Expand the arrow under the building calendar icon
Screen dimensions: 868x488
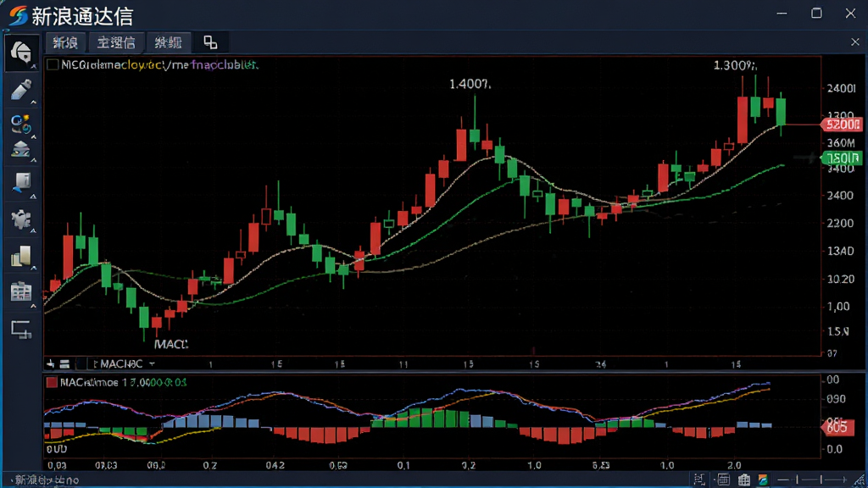(33, 305)
